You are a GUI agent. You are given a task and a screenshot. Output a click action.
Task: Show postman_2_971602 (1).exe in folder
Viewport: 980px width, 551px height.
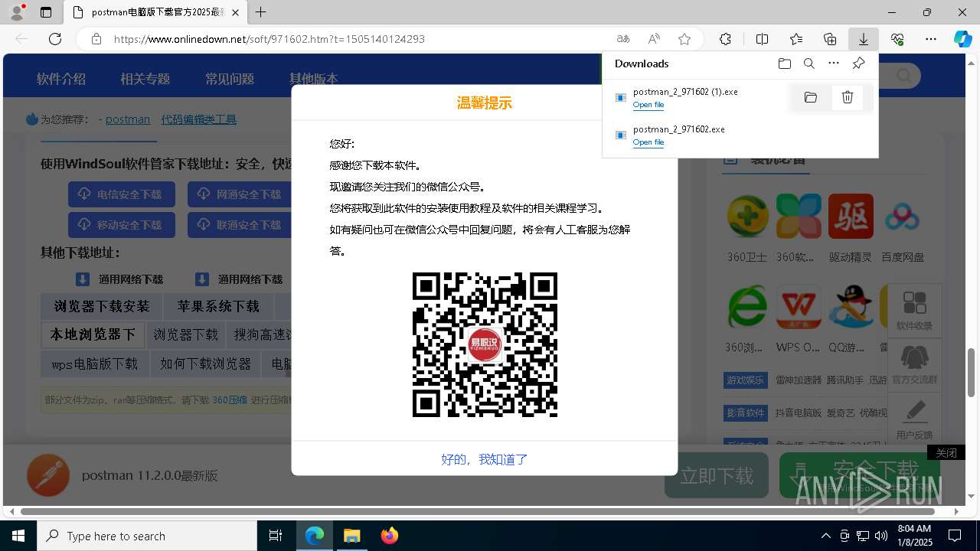(811, 97)
